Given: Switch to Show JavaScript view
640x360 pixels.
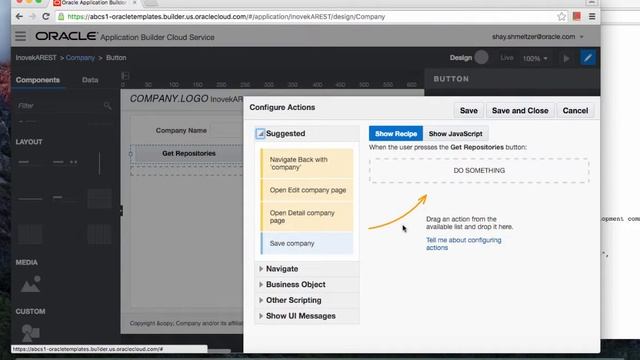Looking at the screenshot, I should (456, 133).
